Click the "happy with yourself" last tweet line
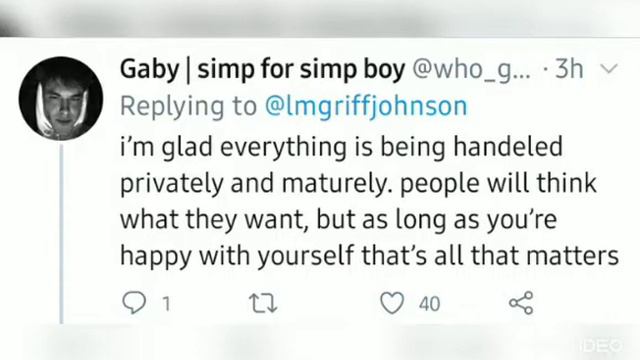Image resolution: width=640 pixels, height=360 pixels. (x=369, y=256)
